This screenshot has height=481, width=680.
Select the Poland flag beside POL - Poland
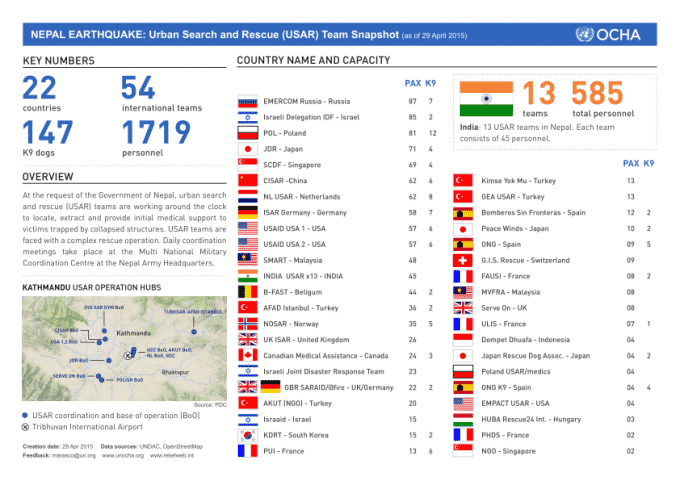click(x=248, y=133)
